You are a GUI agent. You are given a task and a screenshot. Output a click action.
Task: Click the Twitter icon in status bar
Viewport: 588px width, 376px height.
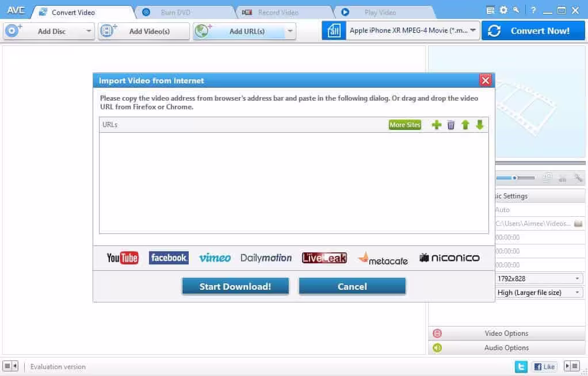(x=521, y=367)
